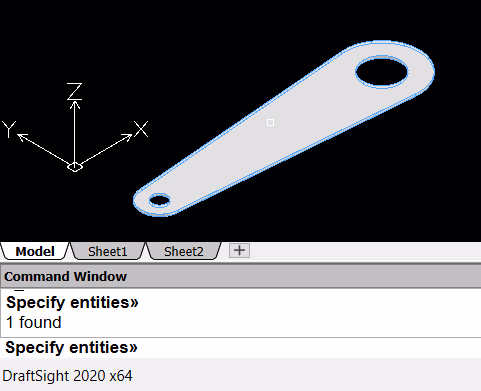Add a new sheet with plus button
Screen dimensions: 481x391
239,250
